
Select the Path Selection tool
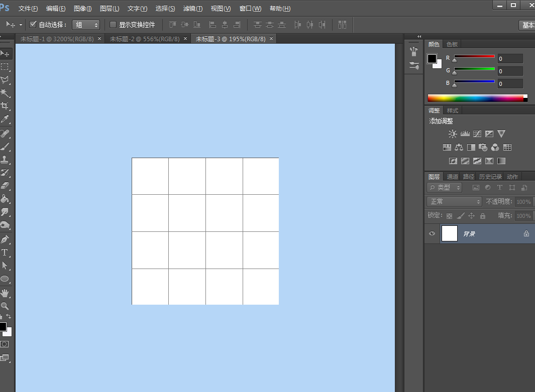click(x=5, y=266)
